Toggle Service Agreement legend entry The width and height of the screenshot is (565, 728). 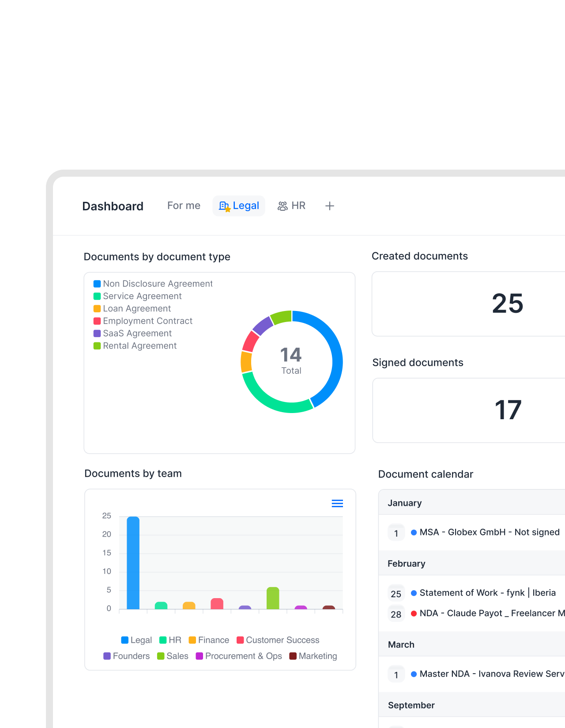click(x=138, y=296)
